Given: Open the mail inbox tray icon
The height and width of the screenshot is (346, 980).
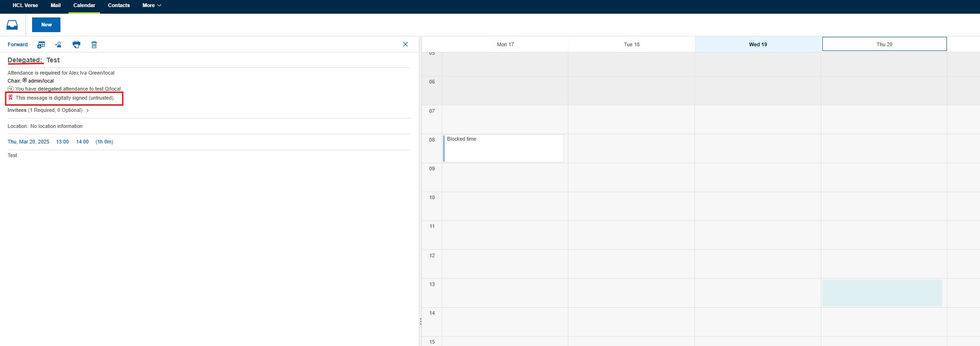Looking at the screenshot, I should coord(12,25).
